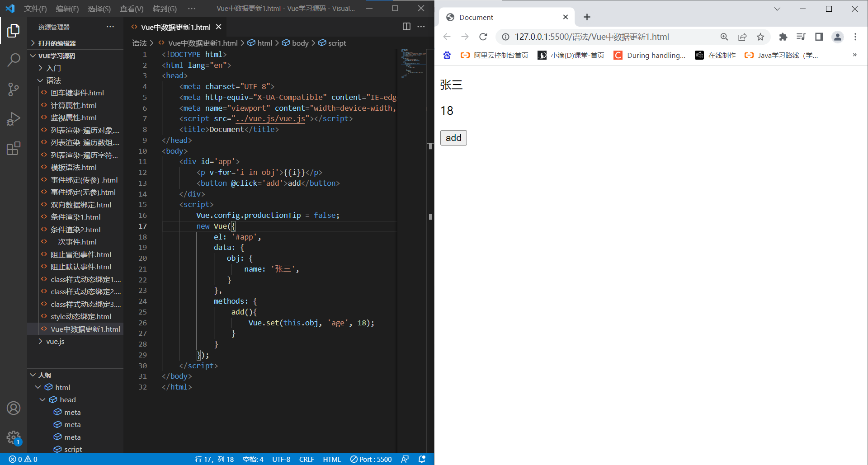The image size is (868, 465).
Task: Open the feedback icon in status bar
Action: pyautogui.click(x=405, y=459)
